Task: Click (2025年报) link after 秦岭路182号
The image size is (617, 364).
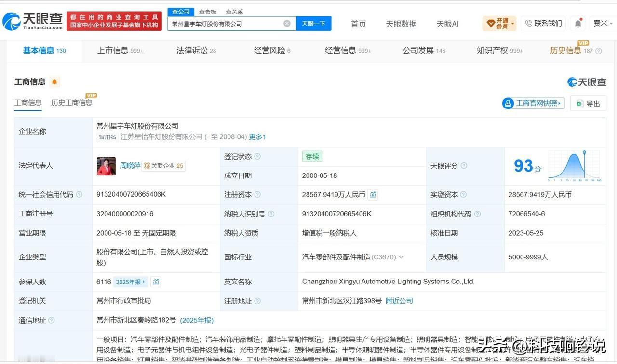Action: (x=197, y=320)
